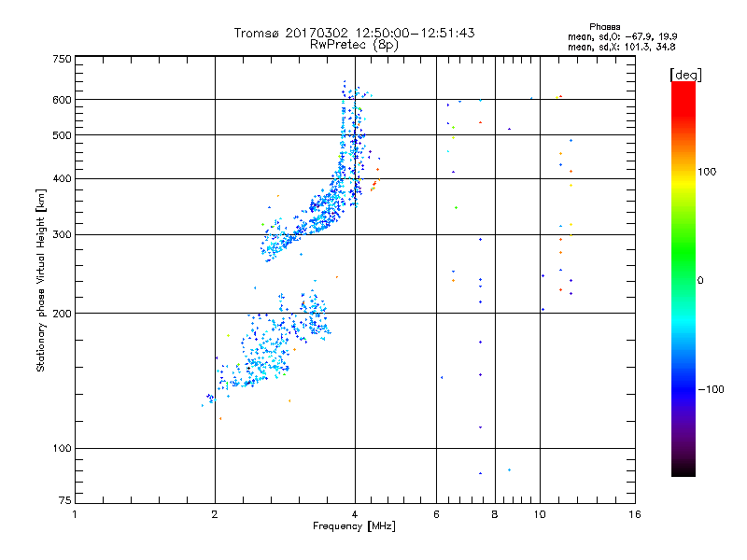Select the 'mean, sd,X: 101.3, 34.8' line
Screen dimensions: 747x560
coord(621,47)
